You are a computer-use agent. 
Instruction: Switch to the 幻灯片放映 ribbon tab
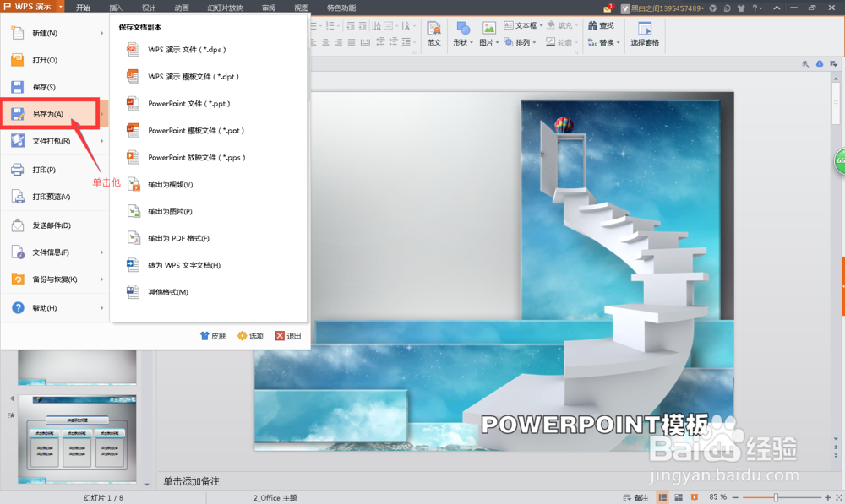click(x=226, y=8)
